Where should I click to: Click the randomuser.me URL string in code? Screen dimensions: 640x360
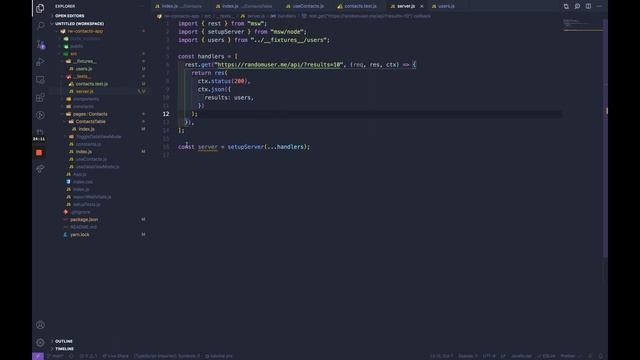[279, 64]
